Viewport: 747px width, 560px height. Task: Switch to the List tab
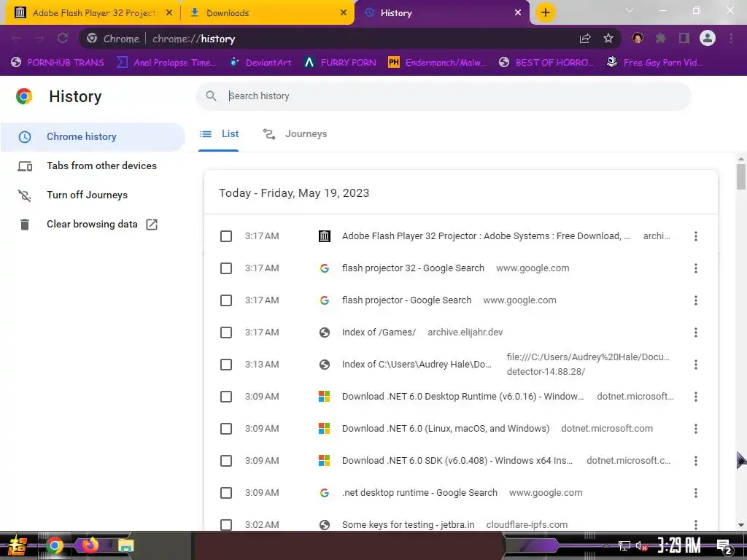click(219, 134)
